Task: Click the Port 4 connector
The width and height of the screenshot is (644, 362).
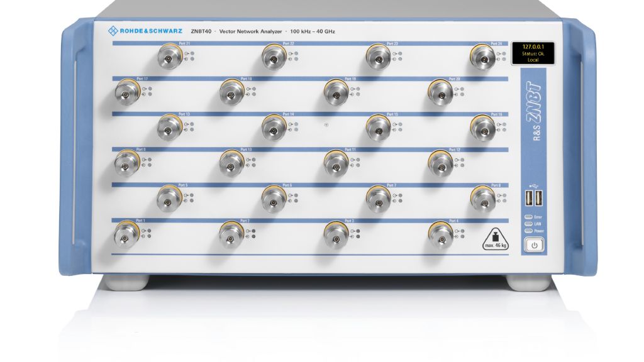Action: pyautogui.click(x=440, y=234)
